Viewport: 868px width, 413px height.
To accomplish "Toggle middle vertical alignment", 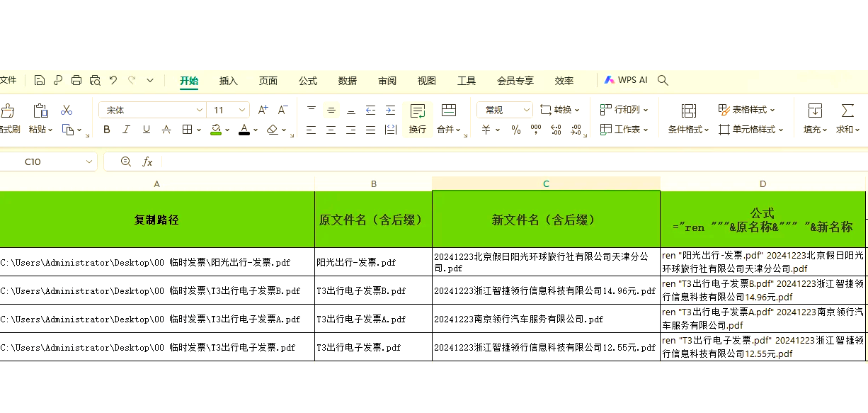I will click(331, 110).
